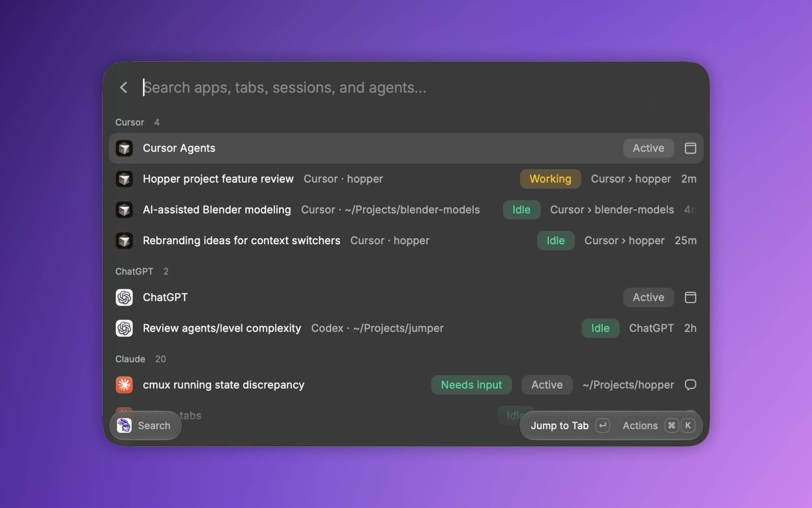Screen dimensions: 812x508
Task: Select the ChatGPT app row title
Action: (x=165, y=297)
